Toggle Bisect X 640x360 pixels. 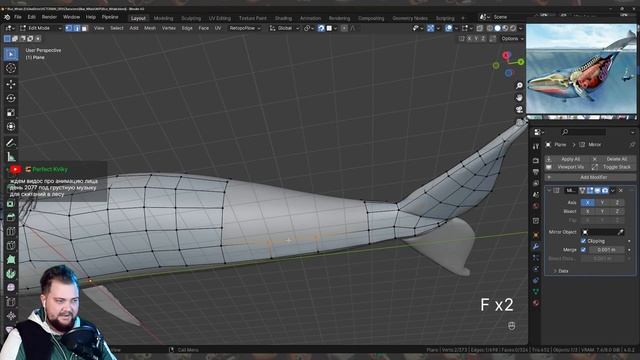tap(587, 211)
